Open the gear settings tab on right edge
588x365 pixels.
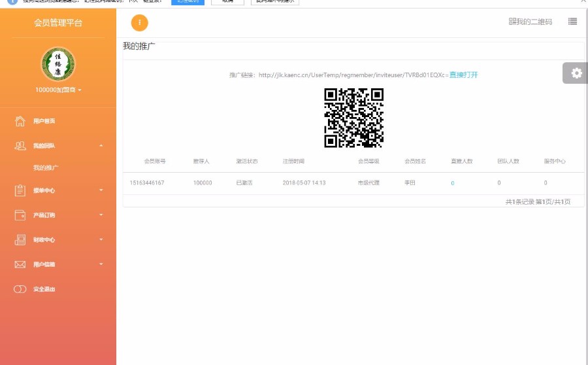[576, 73]
